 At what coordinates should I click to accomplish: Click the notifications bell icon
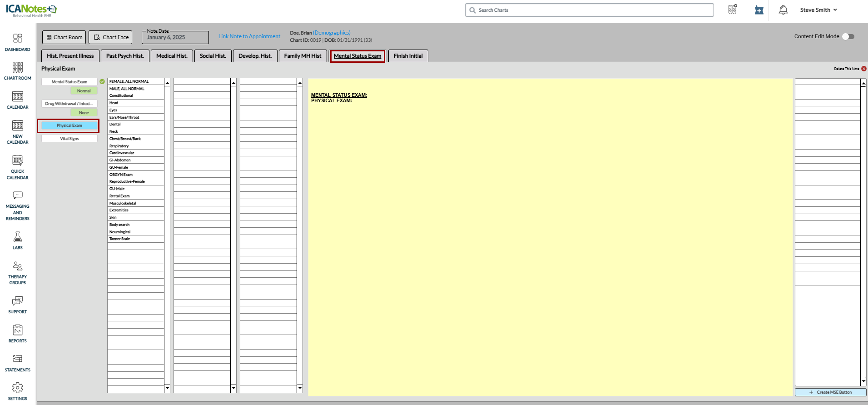(x=783, y=10)
